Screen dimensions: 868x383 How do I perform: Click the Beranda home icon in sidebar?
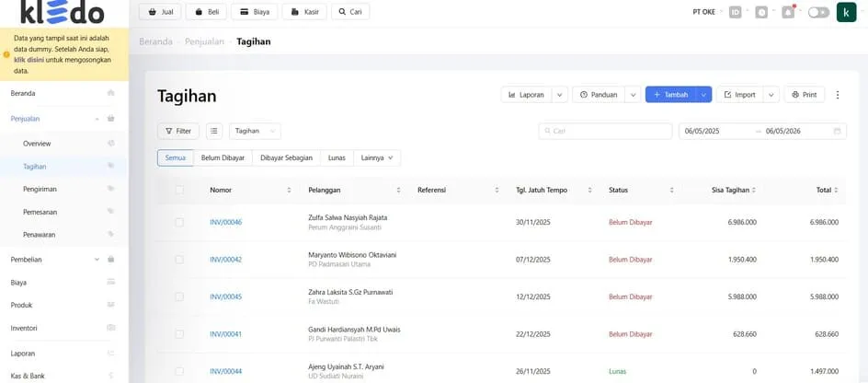coord(110,93)
